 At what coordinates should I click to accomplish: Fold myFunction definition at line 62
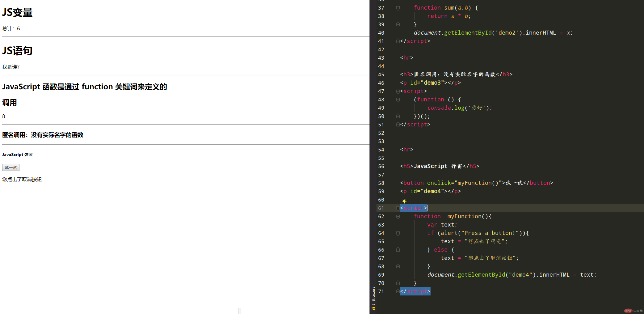point(398,217)
